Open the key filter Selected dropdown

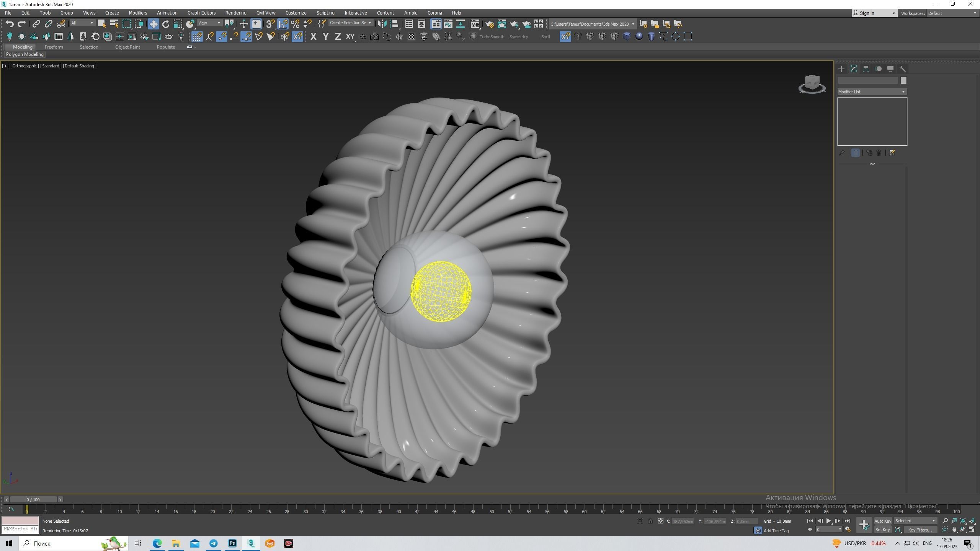tap(915, 521)
